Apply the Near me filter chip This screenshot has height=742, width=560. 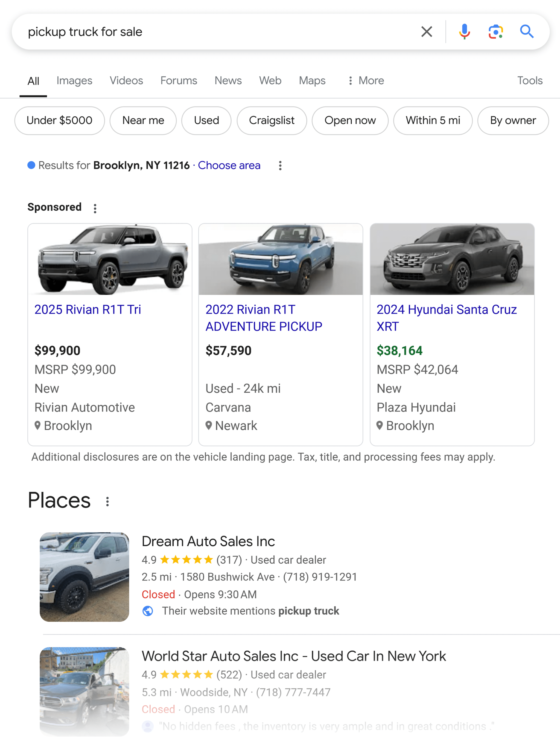[143, 120]
